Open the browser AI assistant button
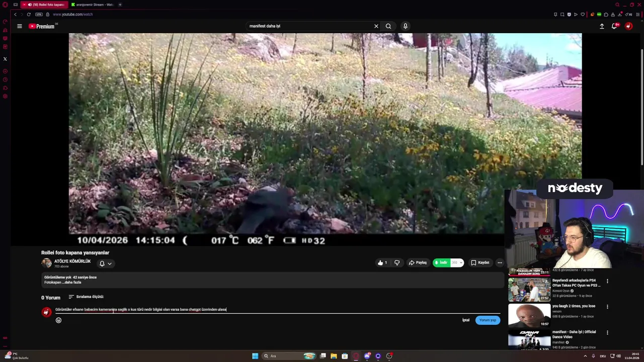The height and width of the screenshot is (362, 644). click(628, 14)
